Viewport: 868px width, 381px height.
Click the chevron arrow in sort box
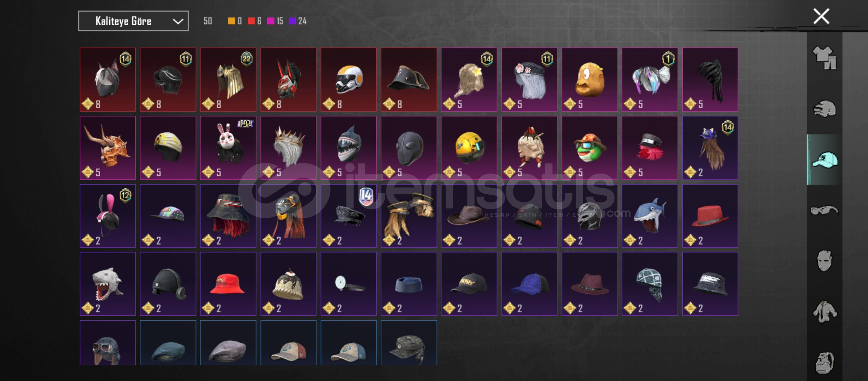tap(178, 22)
